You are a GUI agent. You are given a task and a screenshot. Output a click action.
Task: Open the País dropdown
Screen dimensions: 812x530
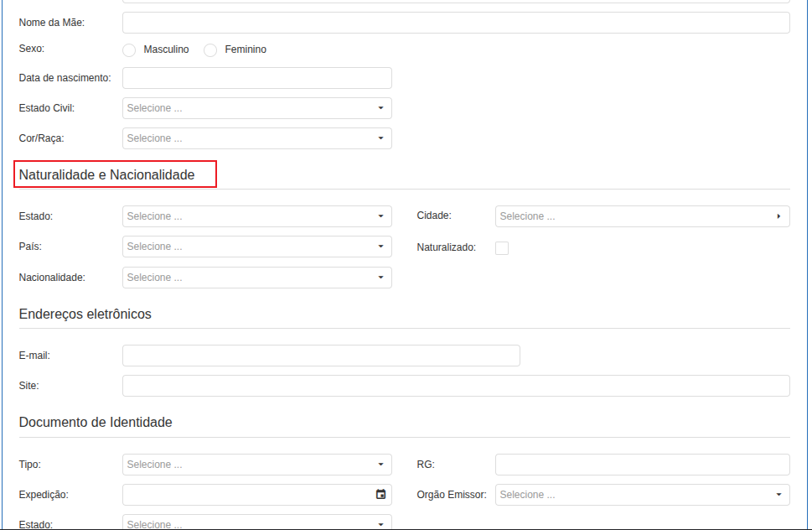pos(256,247)
